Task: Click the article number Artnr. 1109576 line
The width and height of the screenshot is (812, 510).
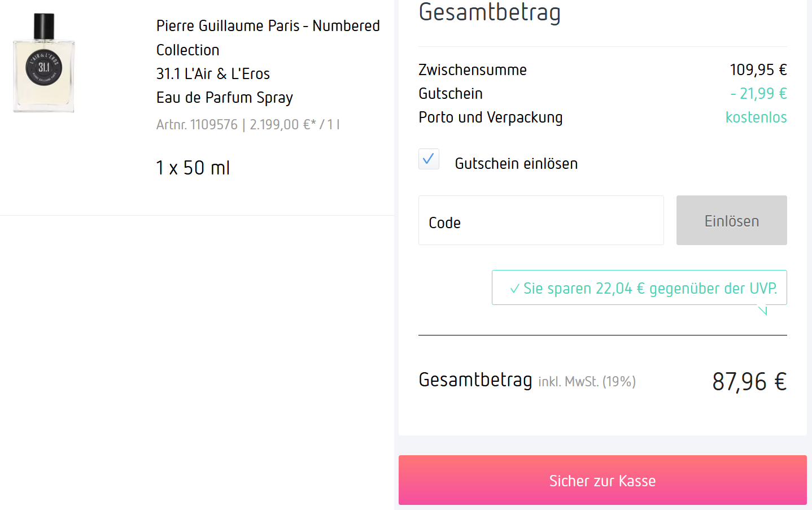Action: click(x=248, y=125)
